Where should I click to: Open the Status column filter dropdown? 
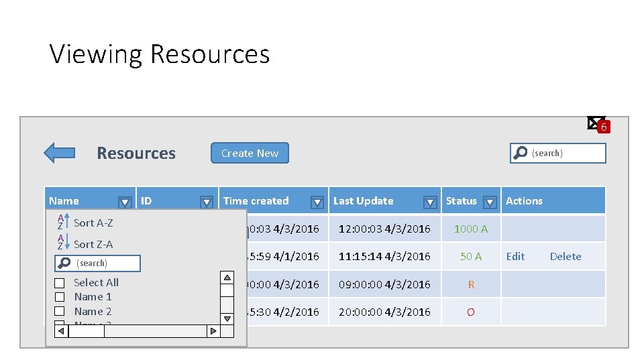[490, 202]
